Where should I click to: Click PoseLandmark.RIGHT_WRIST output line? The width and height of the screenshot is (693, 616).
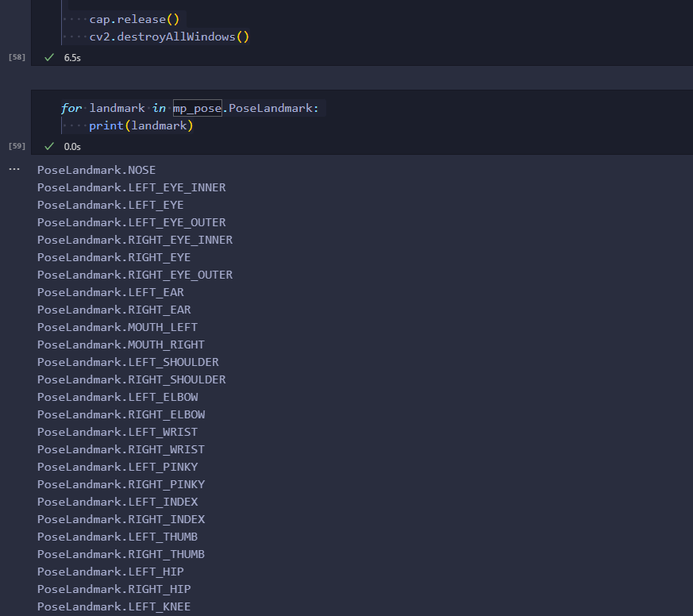(x=121, y=449)
